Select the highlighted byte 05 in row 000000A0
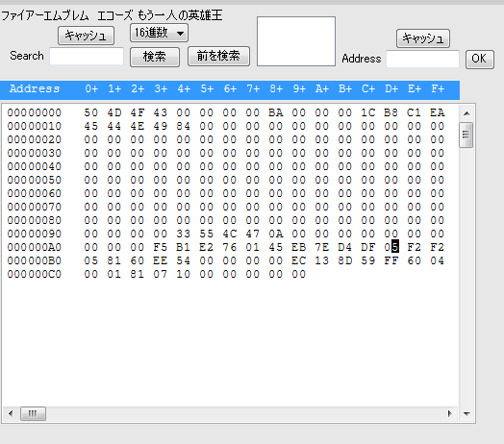The image size is (504, 444). (x=391, y=247)
